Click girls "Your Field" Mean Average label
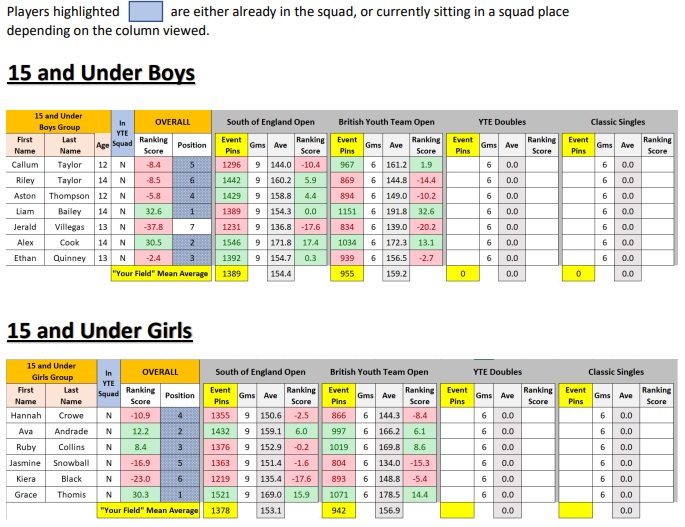Screen dimensions: 685x527 [x=149, y=510]
